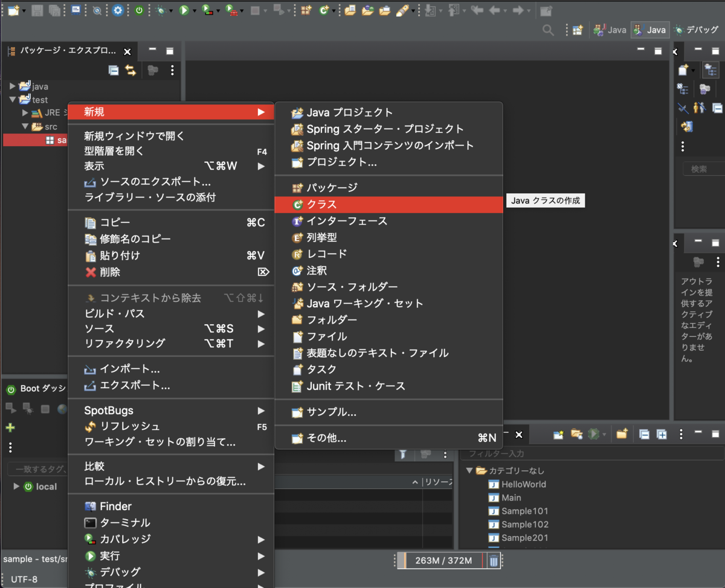
Task: Click the 検索 search field
Action: pyautogui.click(x=703, y=169)
